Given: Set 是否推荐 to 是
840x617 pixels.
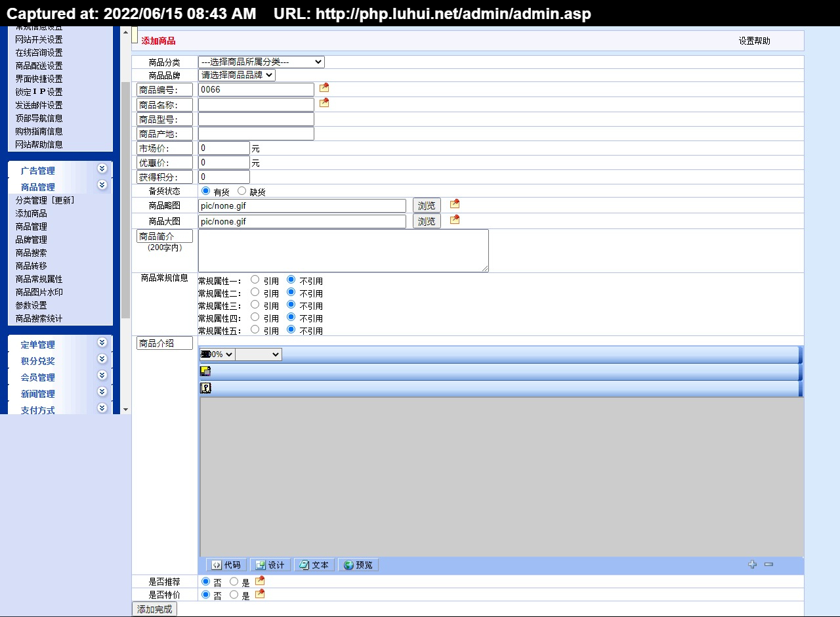Looking at the screenshot, I should coord(234,582).
